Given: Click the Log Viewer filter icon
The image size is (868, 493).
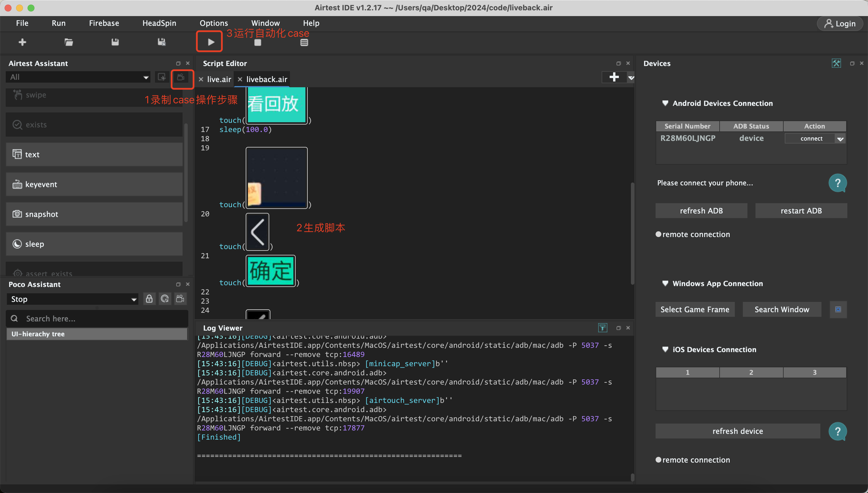Looking at the screenshot, I should click(x=602, y=327).
